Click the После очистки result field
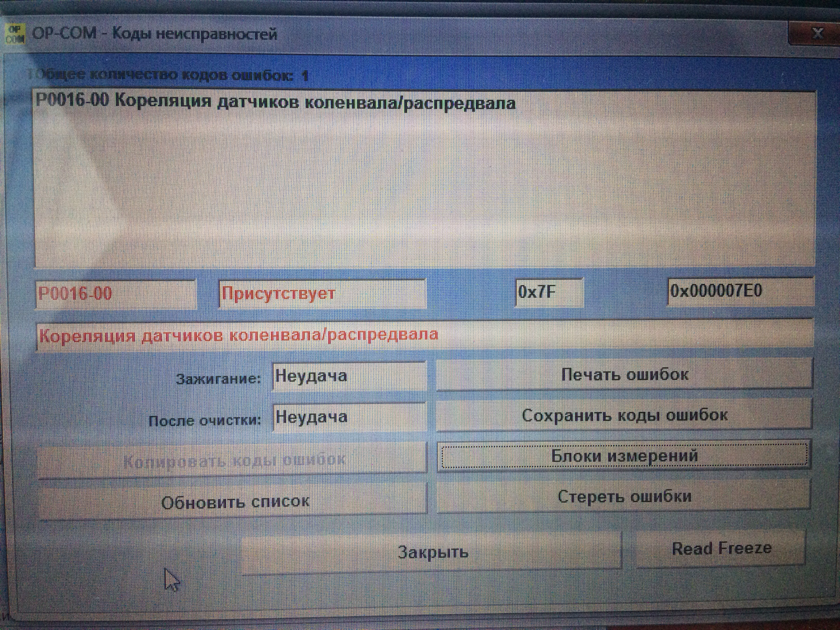 (349, 417)
